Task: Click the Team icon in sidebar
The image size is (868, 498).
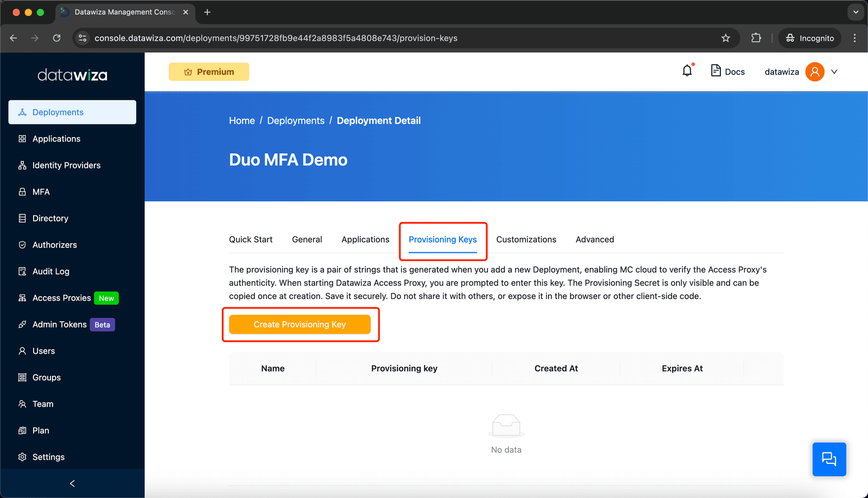Action: [x=22, y=404]
